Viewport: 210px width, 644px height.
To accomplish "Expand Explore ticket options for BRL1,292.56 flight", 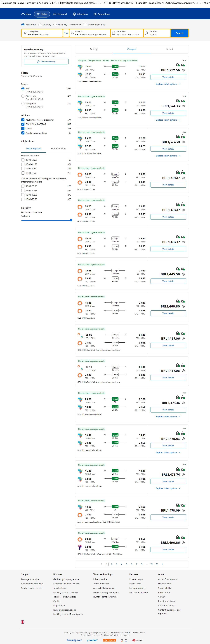I will click(x=168, y=84).
